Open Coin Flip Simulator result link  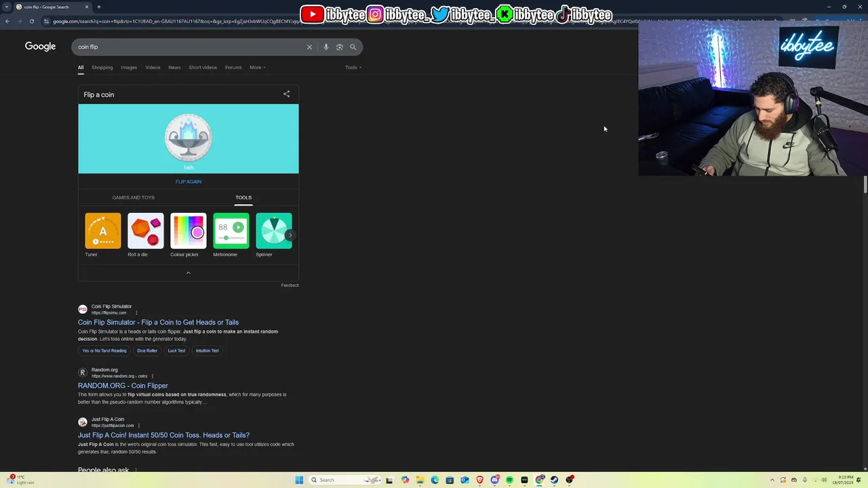point(158,323)
